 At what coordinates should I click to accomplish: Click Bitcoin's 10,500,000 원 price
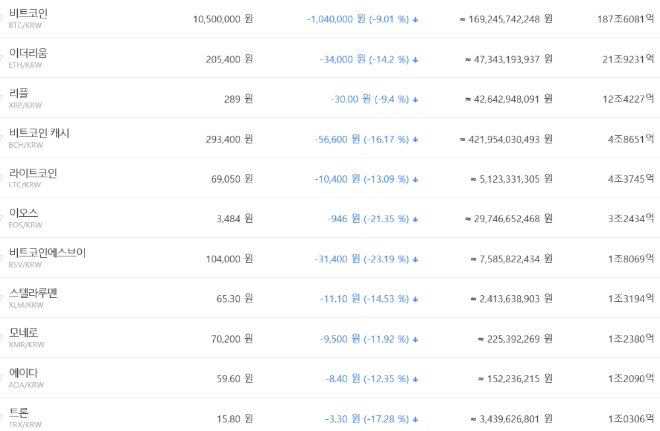(x=222, y=19)
